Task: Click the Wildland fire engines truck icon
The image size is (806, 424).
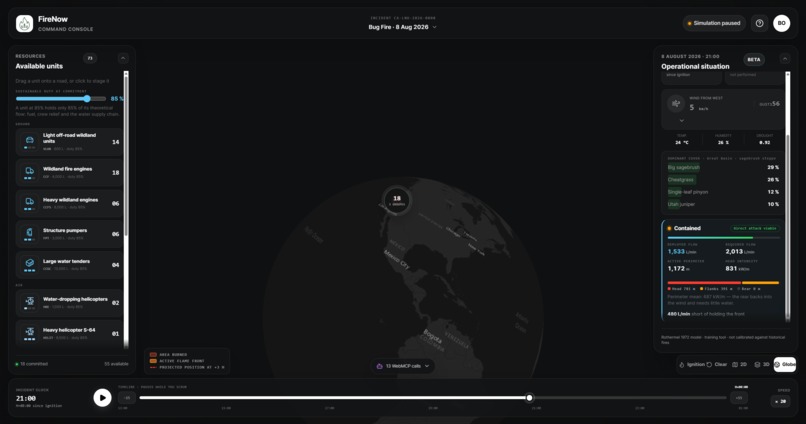Action: coord(30,173)
